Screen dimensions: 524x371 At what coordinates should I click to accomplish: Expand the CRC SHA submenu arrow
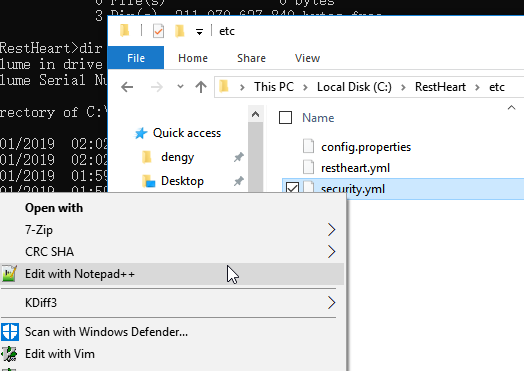coord(331,252)
